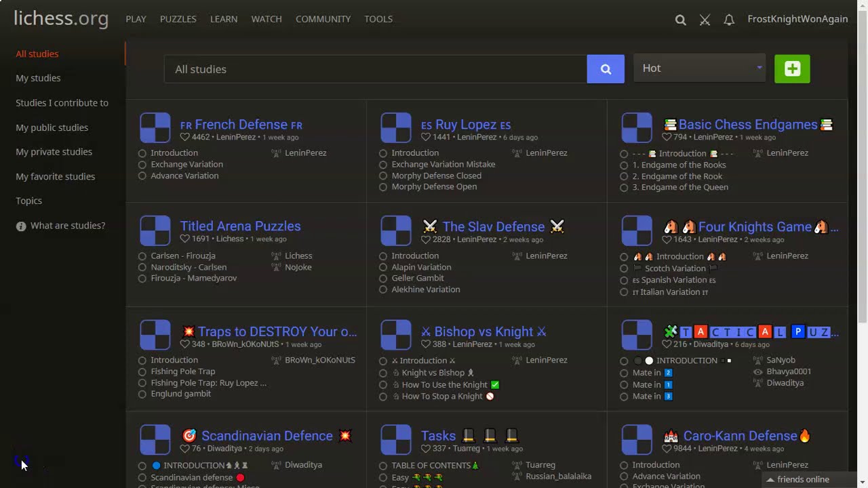Click the blue search submit button

click(x=606, y=69)
